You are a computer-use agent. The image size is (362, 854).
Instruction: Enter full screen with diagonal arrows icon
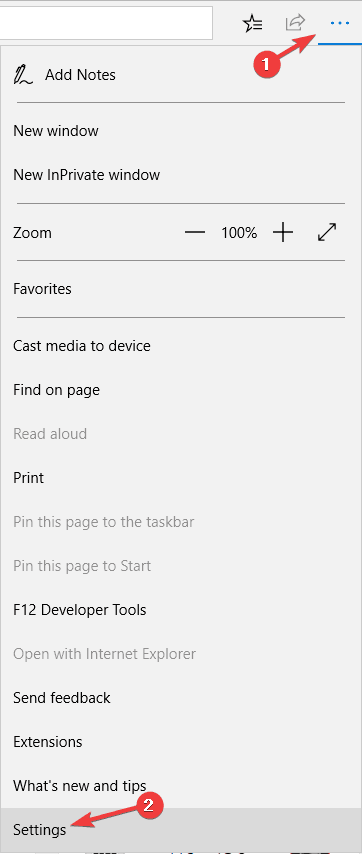click(x=327, y=233)
